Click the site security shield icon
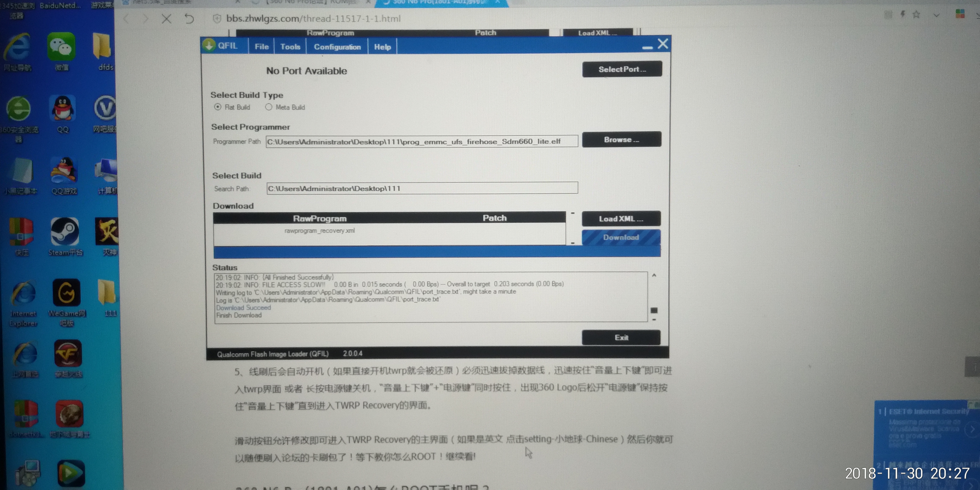 pyautogui.click(x=217, y=18)
